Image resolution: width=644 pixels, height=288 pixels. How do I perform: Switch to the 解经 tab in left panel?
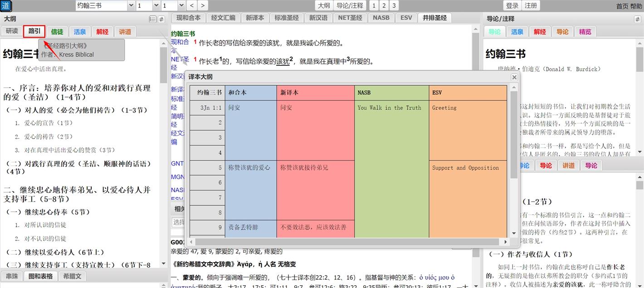(102, 31)
